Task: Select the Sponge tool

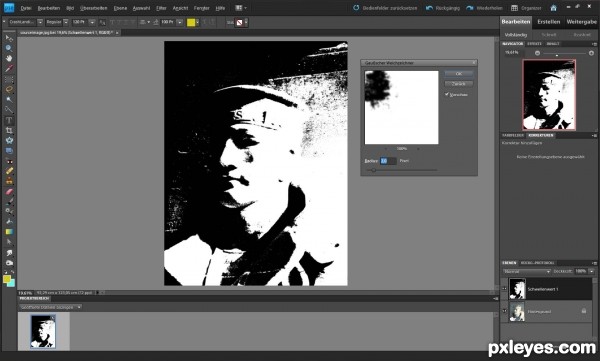Action: click(9, 263)
